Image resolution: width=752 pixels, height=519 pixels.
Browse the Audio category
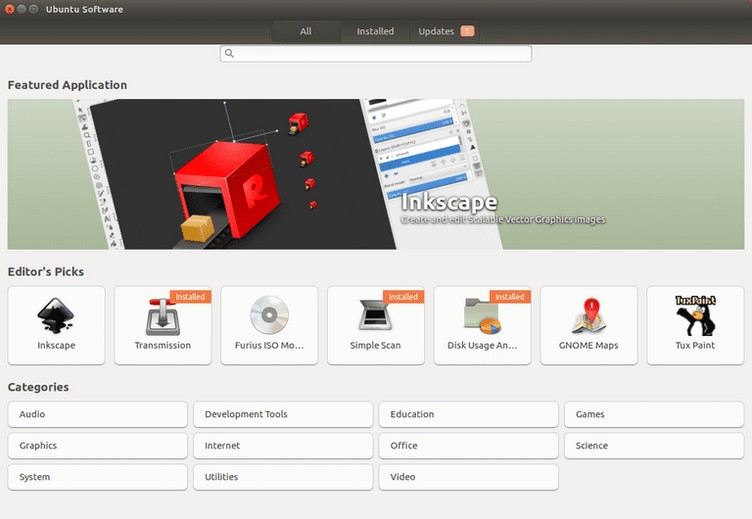(x=97, y=414)
